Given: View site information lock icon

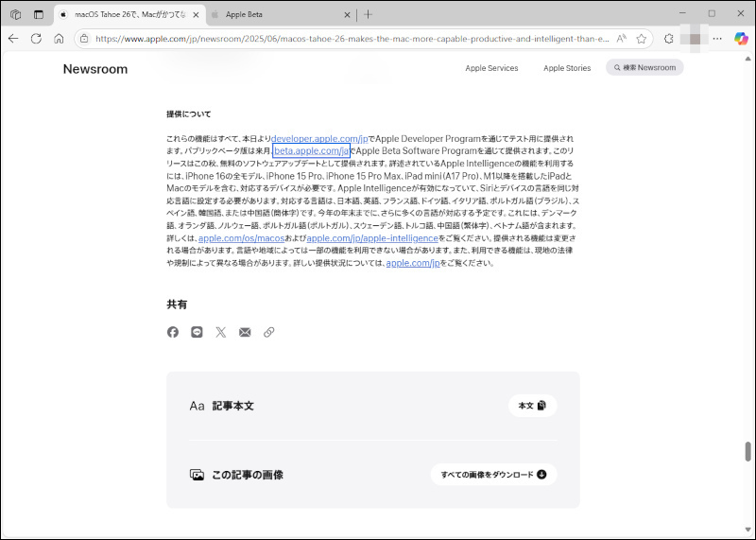Looking at the screenshot, I should (84, 39).
